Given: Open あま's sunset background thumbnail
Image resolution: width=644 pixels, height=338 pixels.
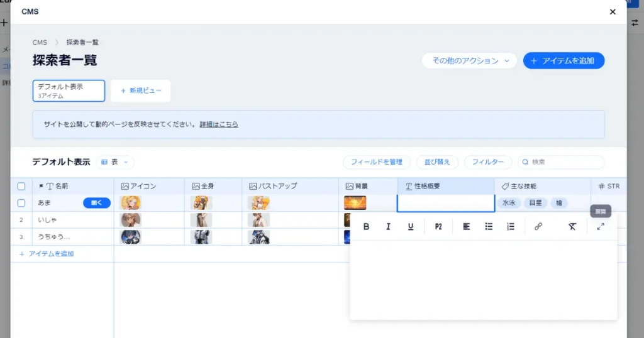Looking at the screenshot, I should click(x=355, y=203).
